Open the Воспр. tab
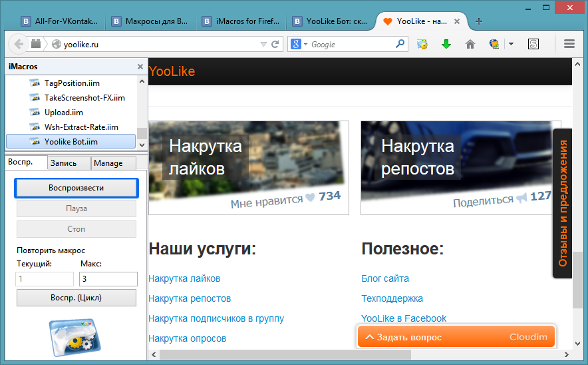This screenshot has height=365, width=588. click(x=25, y=163)
